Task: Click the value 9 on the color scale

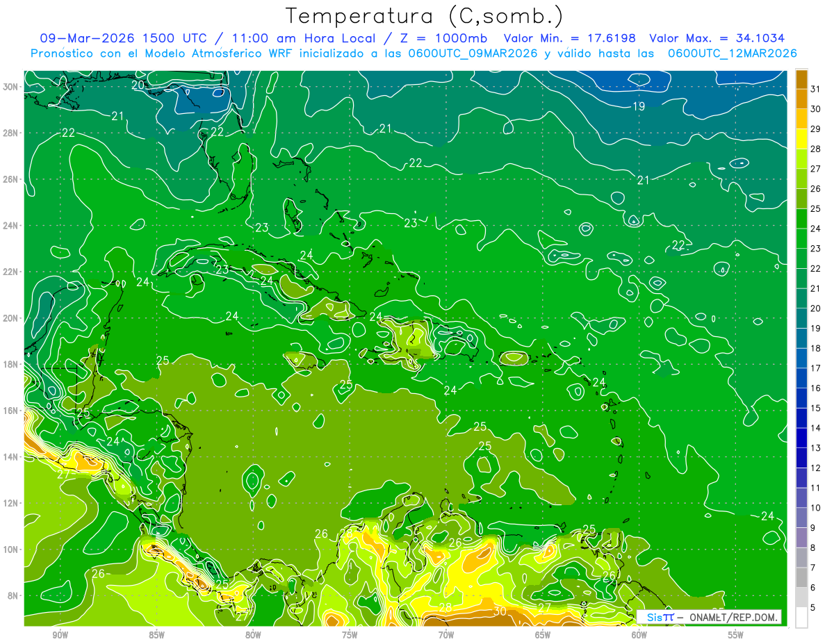Action: tap(812, 528)
